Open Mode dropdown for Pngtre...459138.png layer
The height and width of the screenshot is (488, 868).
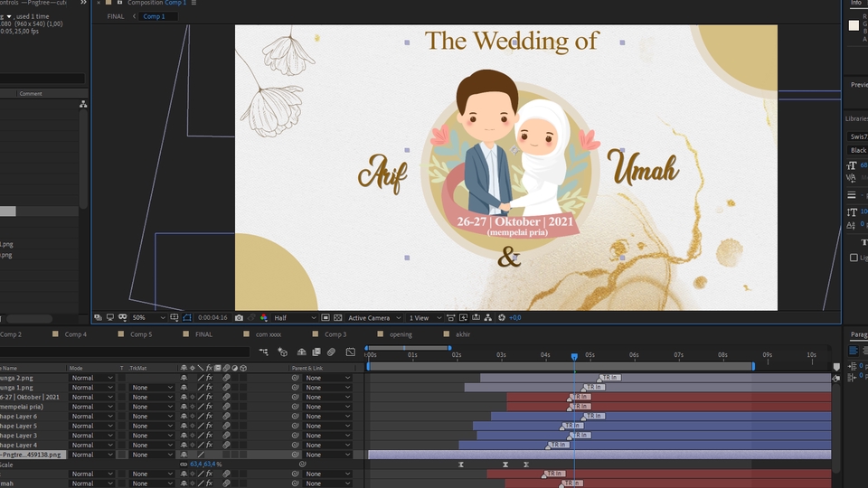tap(92, 455)
